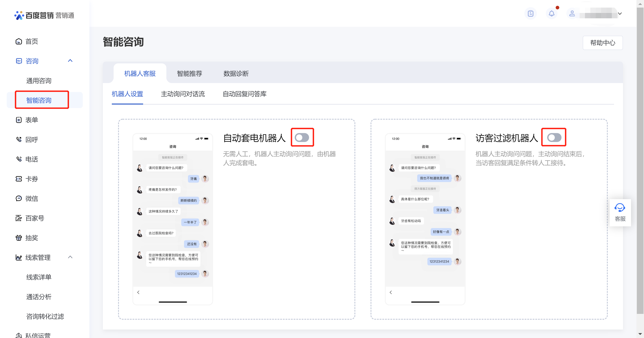Image resolution: width=644 pixels, height=338 pixels.
Task: Open the 抽奖 lottery sidebar icon
Action: 19,238
